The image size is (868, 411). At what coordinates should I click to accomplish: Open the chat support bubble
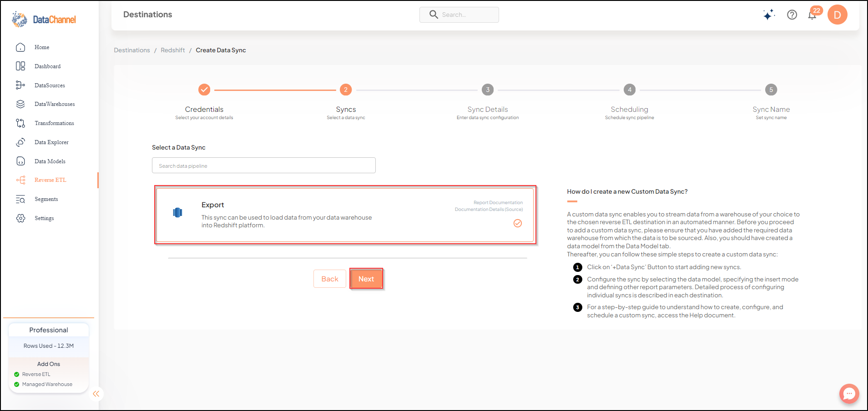849,394
